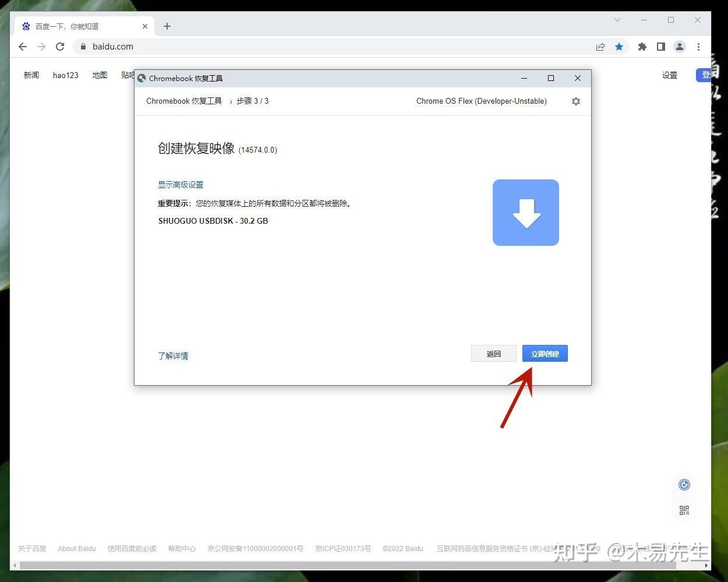This screenshot has width=728, height=582.
Task: Click the 步骤 3 / 3 step indicator
Action: click(x=253, y=101)
